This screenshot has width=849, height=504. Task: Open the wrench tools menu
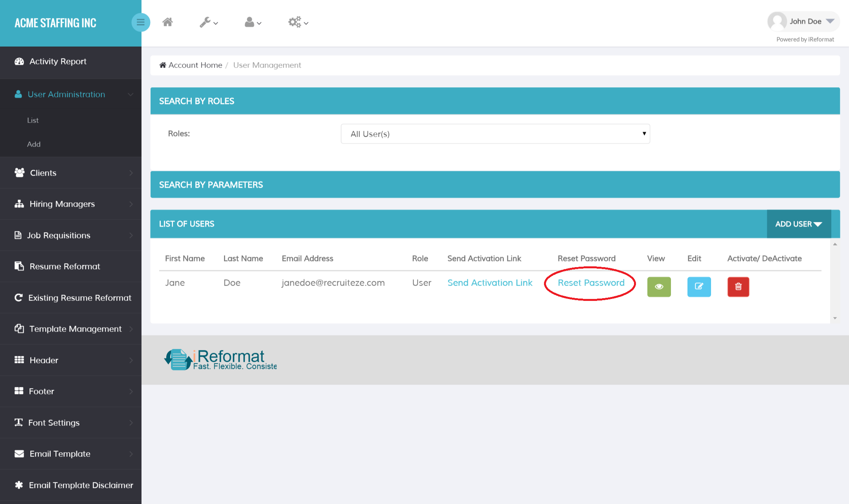pyautogui.click(x=208, y=22)
